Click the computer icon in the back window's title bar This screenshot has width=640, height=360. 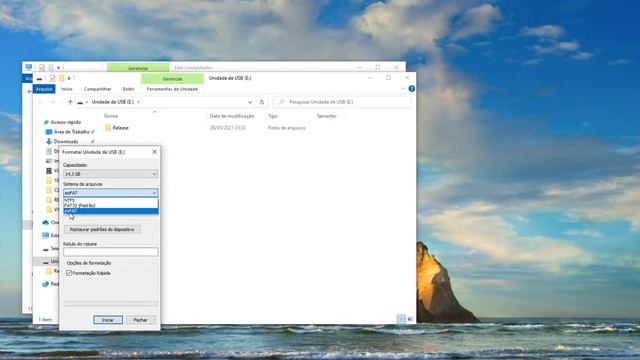29,67
